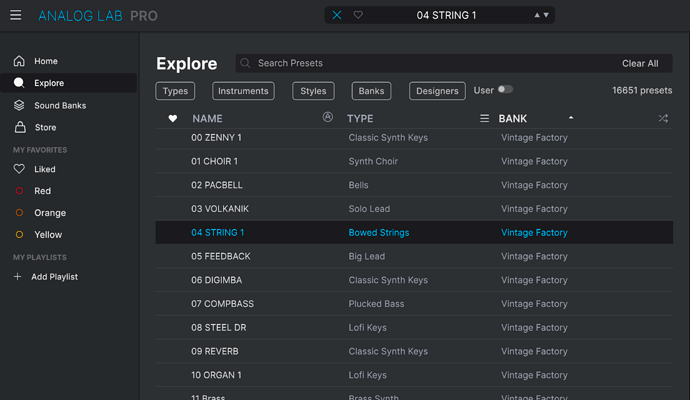690x400 pixels.
Task: Select the next preset with the down arrow
Action: 546,15
